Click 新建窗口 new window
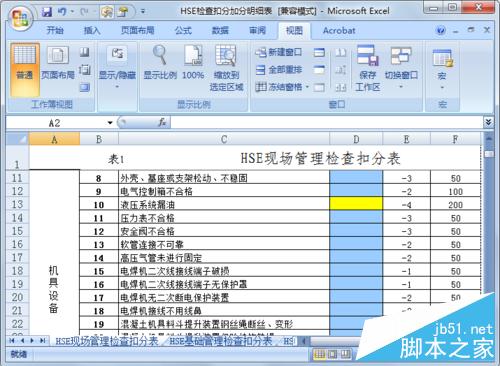The width and height of the screenshot is (500, 366). tap(279, 52)
